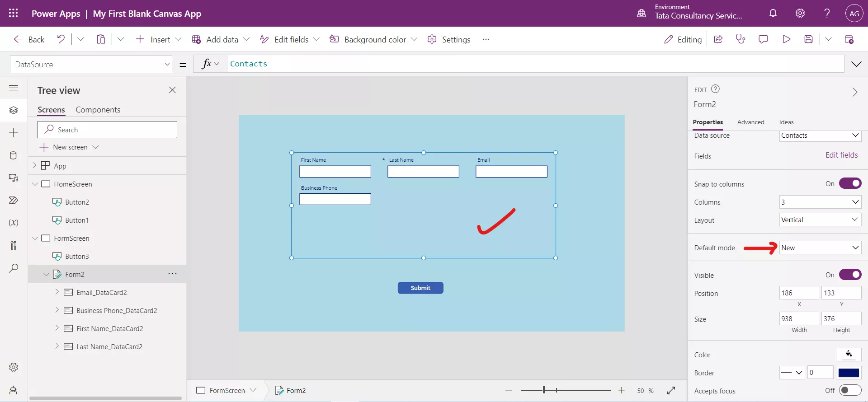Expand the formula bar chevron

(x=856, y=64)
